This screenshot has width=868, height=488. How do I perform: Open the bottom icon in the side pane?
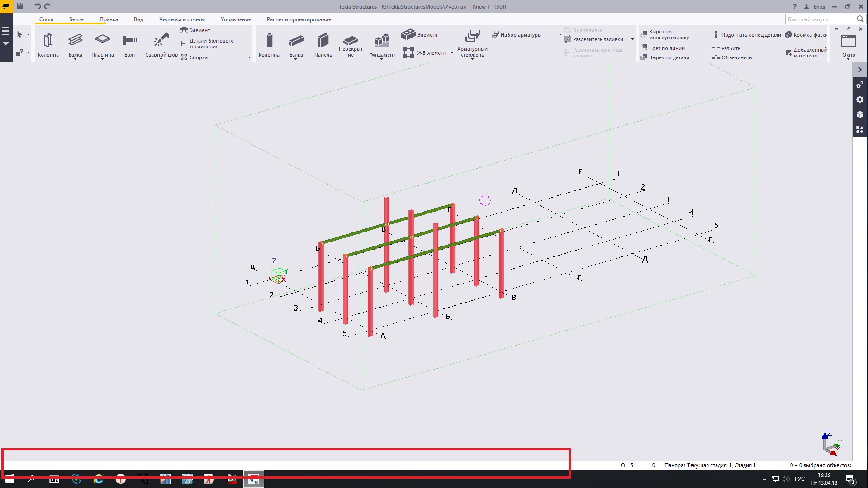[860, 129]
